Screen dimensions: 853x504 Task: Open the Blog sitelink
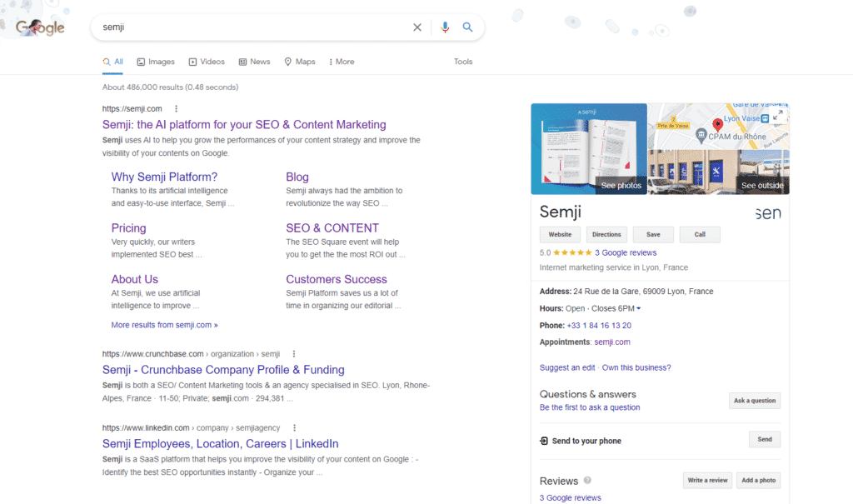click(297, 177)
